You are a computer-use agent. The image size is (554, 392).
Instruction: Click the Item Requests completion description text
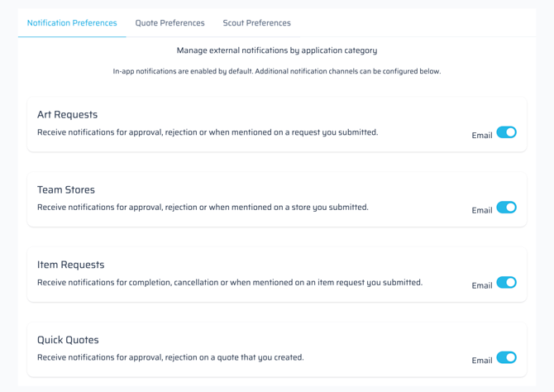(229, 283)
